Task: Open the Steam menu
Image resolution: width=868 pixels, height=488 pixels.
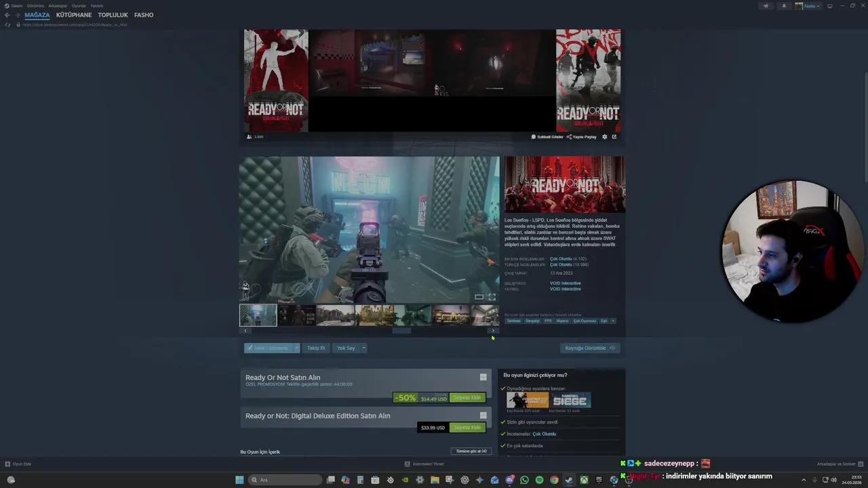Action: 17,5
